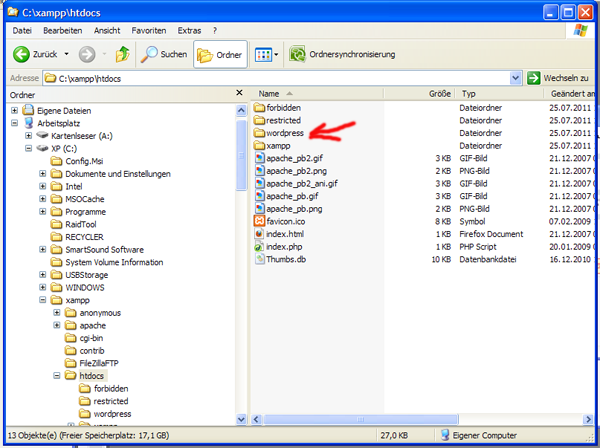Viewport: 600px width, 448px height.
Task: Open the ? help menu
Action: [x=215, y=31]
